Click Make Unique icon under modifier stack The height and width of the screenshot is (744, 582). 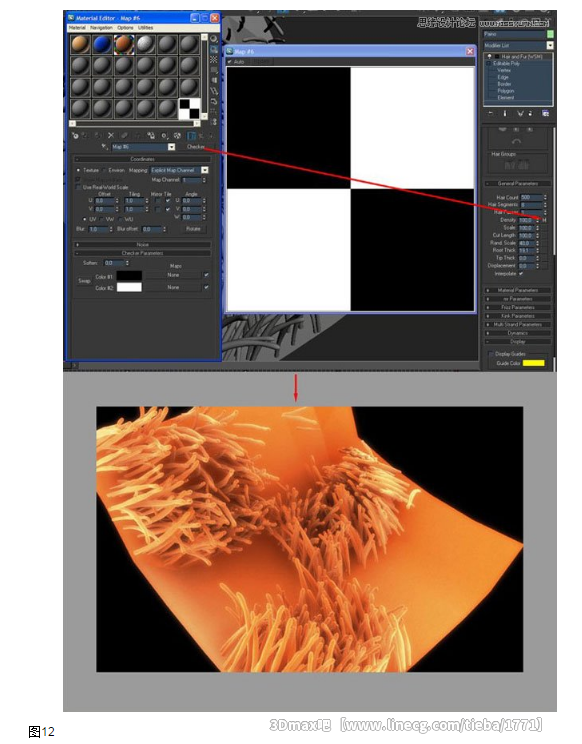point(520,113)
